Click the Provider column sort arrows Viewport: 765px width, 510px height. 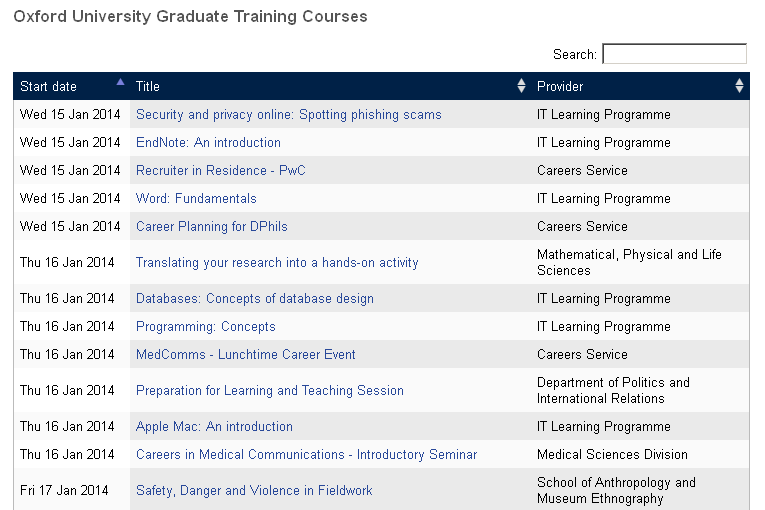click(739, 86)
